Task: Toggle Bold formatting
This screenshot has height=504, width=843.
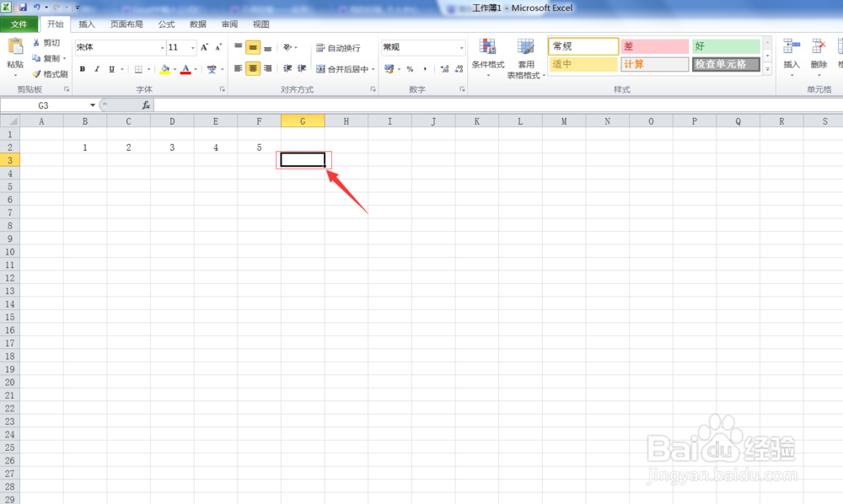Action: tap(83, 69)
